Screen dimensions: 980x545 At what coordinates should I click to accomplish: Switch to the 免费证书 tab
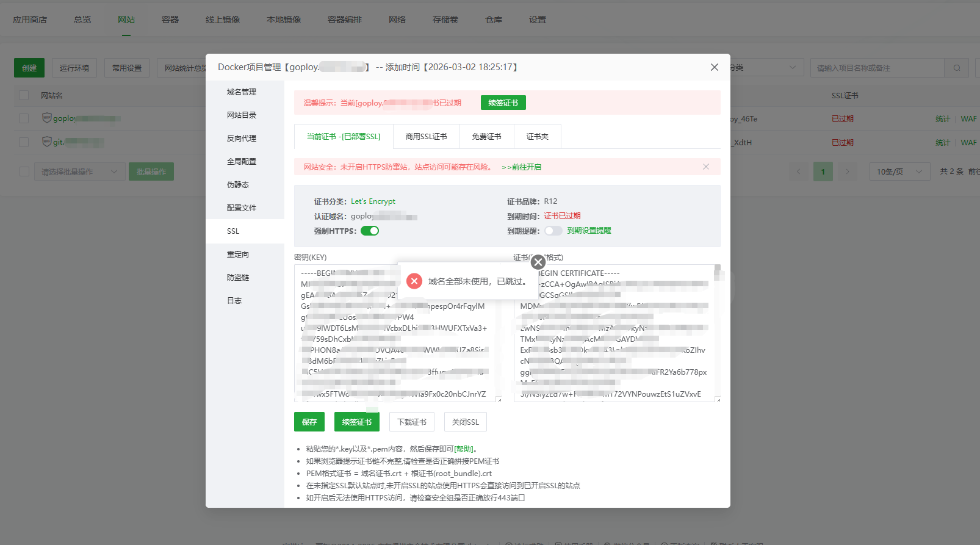tap(486, 137)
